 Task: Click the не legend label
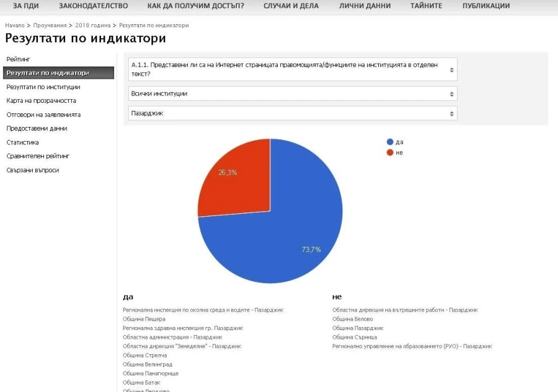[399, 152]
